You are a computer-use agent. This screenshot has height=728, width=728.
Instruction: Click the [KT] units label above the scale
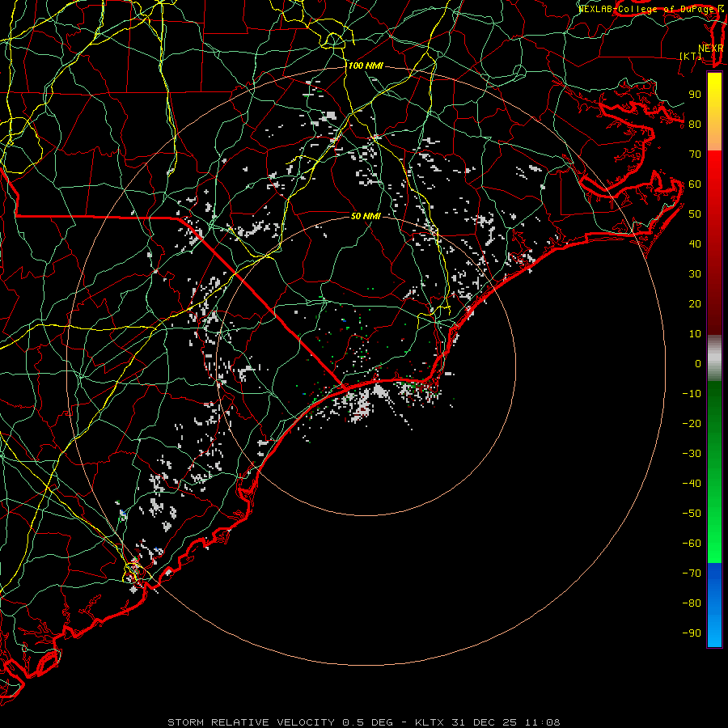(x=690, y=56)
